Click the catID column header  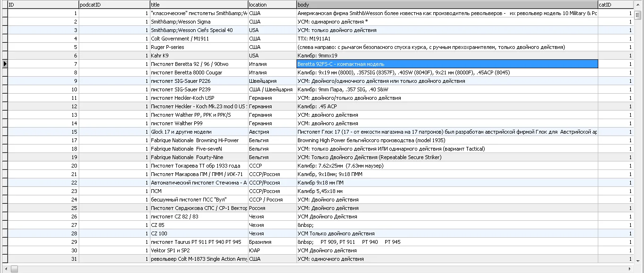pos(615,4)
